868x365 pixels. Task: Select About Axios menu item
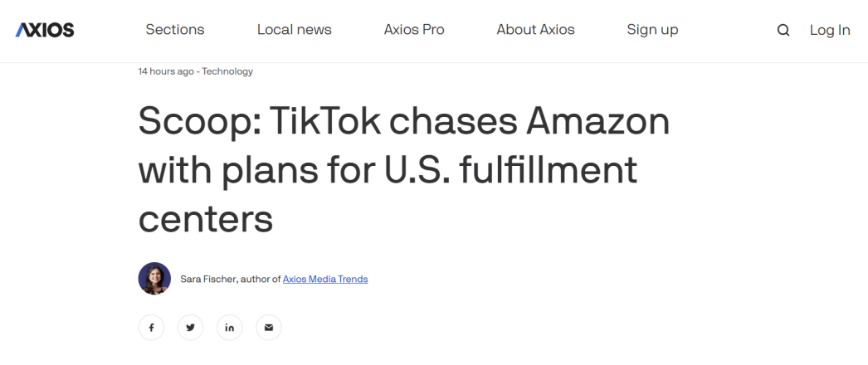click(535, 30)
